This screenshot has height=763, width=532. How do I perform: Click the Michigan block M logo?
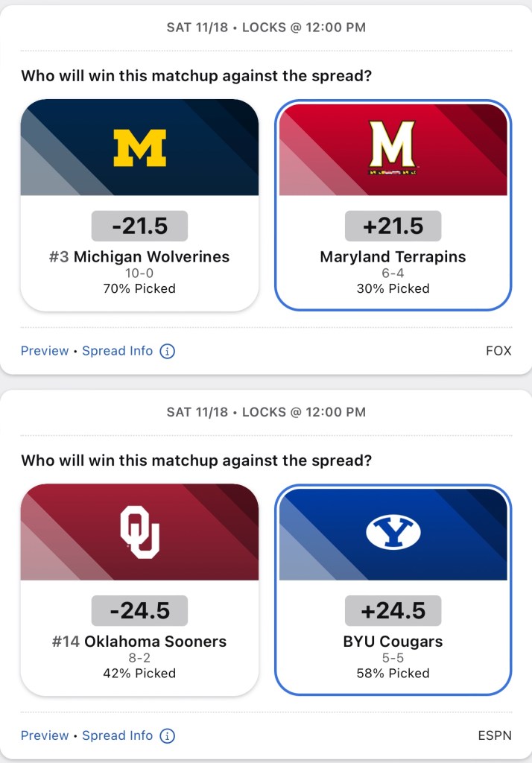139,148
